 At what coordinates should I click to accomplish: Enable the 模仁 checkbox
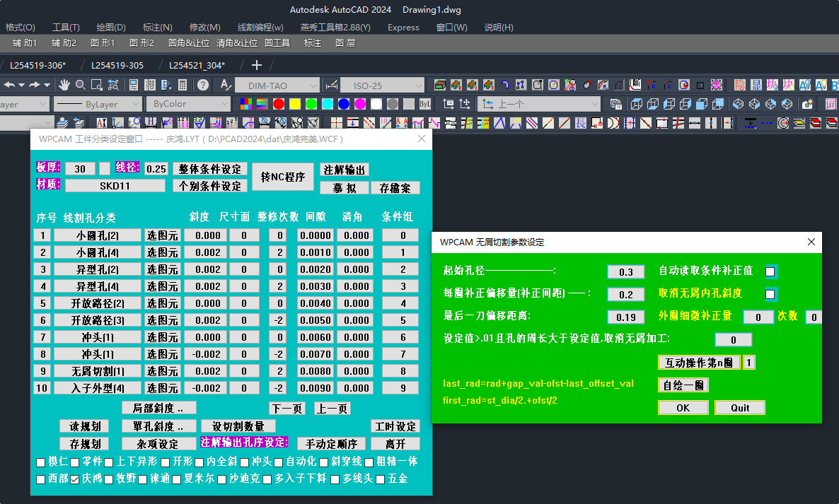(x=40, y=462)
